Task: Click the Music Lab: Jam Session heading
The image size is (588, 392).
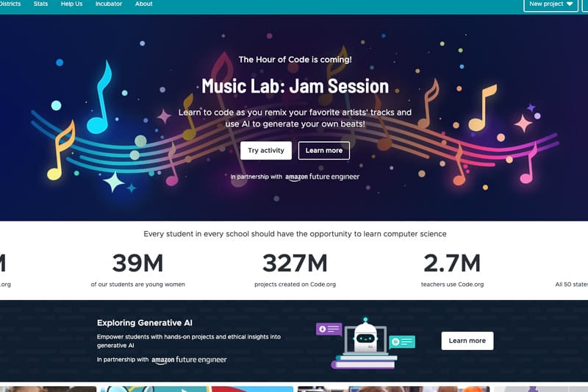Action: pyautogui.click(x=295, y=86)
